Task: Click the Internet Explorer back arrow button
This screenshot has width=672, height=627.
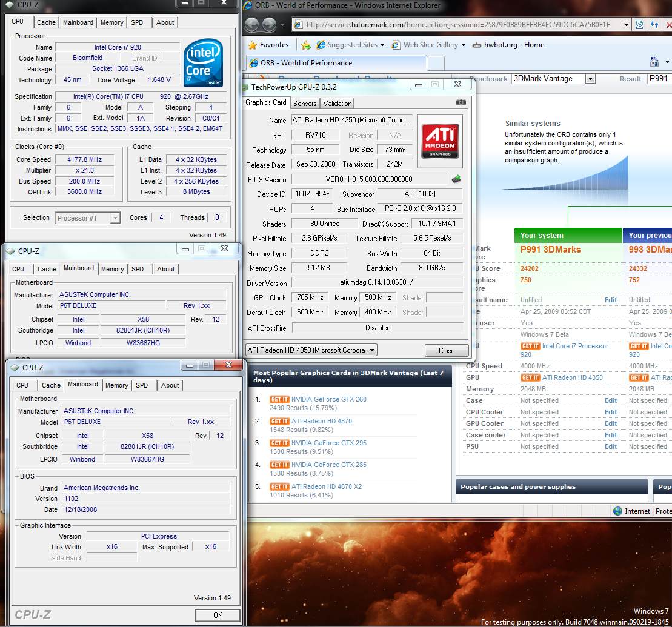Action: coord(251,24)
